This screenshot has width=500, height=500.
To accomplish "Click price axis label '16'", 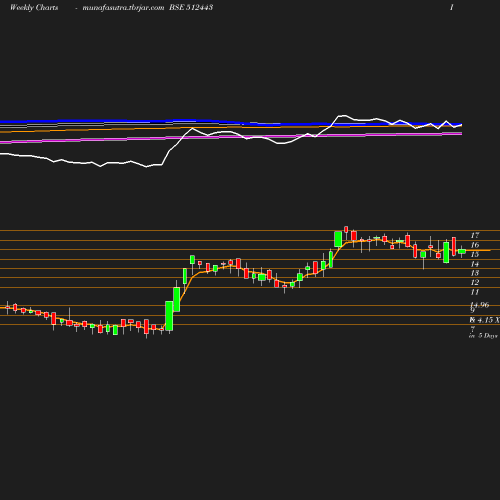I will 475,245.
